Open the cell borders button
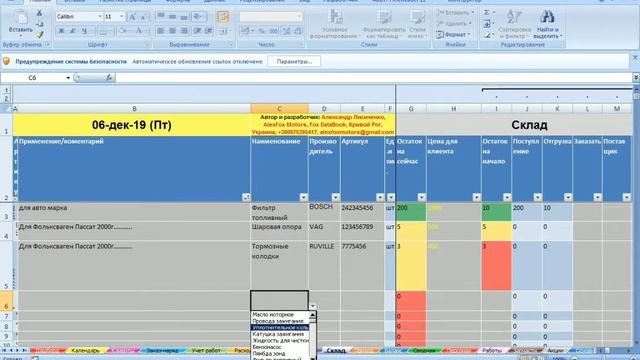 [104, 31]
